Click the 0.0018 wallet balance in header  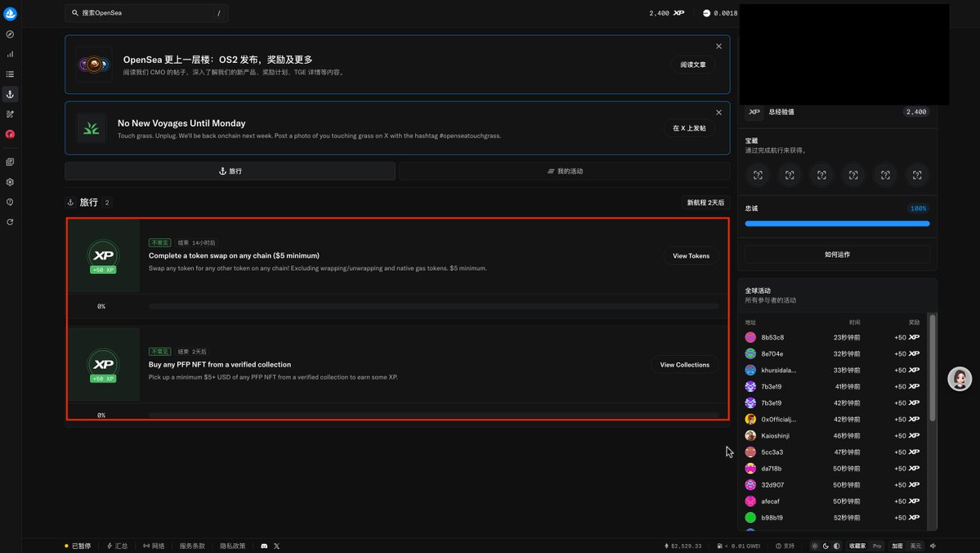click(x=720, y=13)
